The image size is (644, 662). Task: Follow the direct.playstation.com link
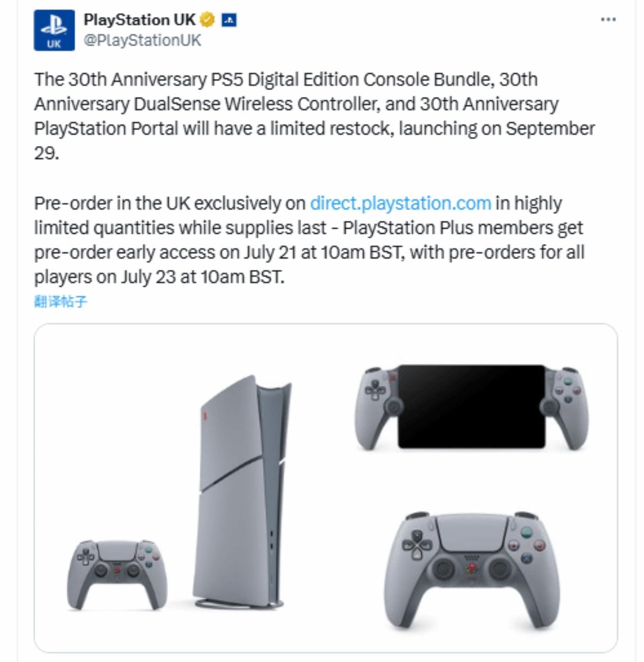point(400,203)
